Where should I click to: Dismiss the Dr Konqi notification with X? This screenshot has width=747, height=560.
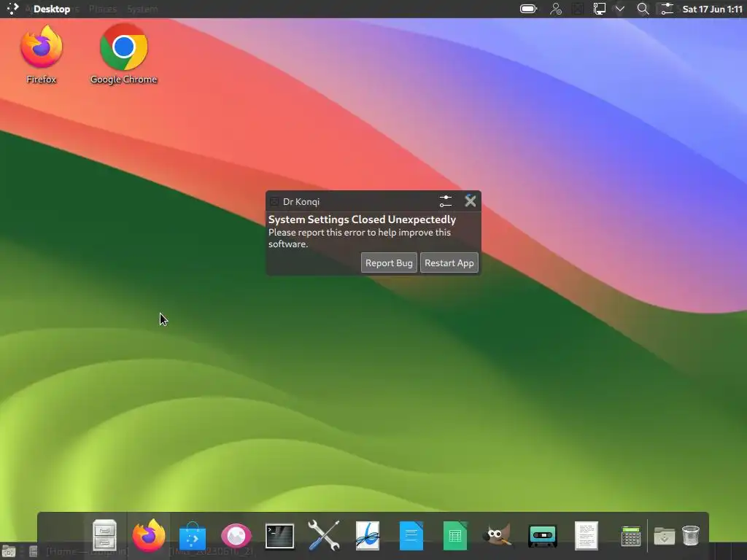tap(471, 201)
